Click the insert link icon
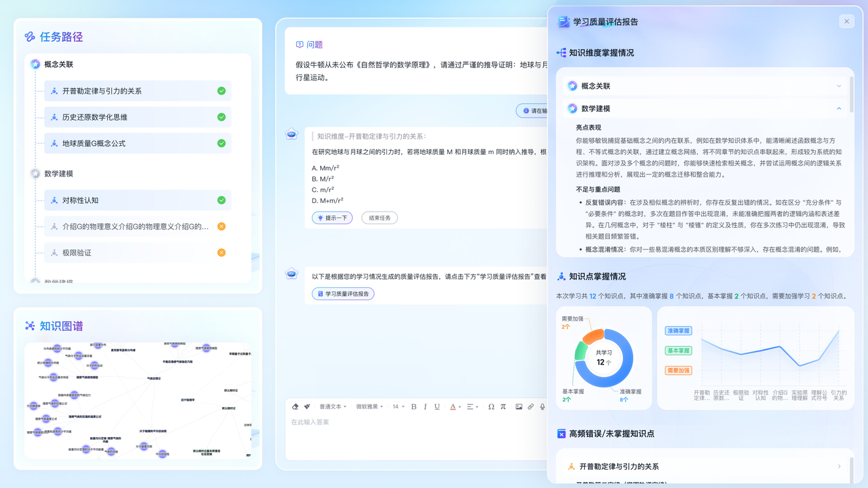868x488 pixels. (x=531, y=407)
